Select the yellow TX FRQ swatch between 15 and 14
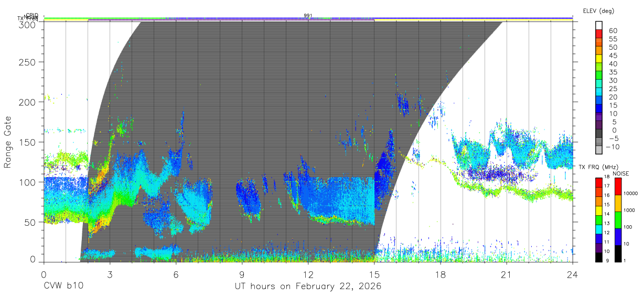 pyautogui.click(x=599, y=211)
